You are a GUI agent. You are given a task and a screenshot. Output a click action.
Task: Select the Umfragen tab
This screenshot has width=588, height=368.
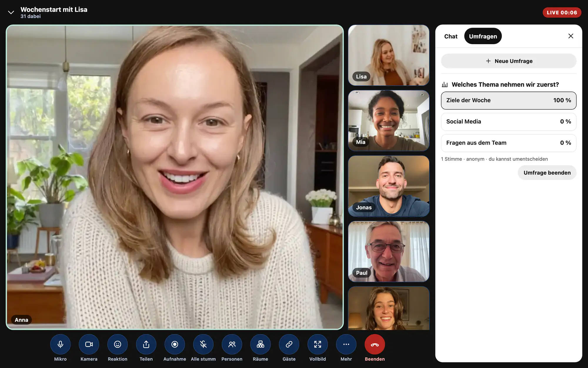(483, 36)
